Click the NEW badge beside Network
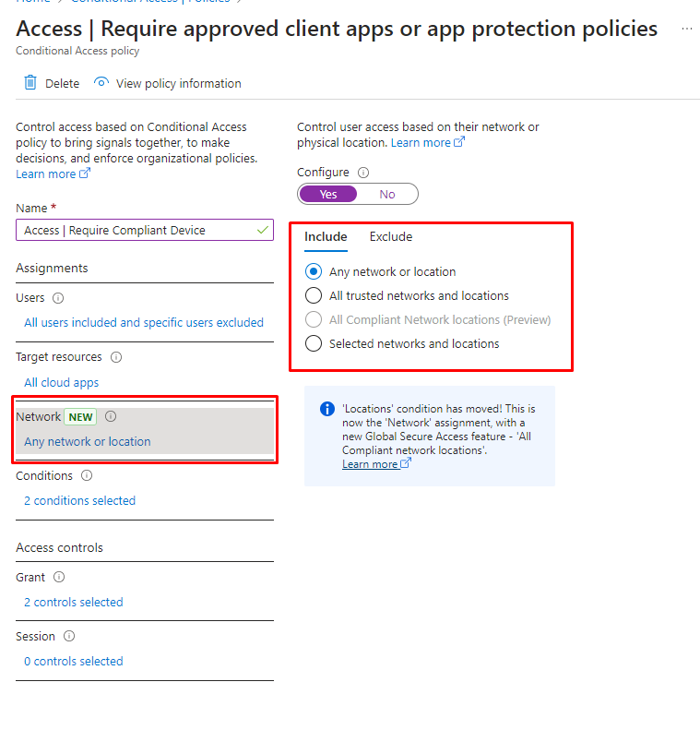Screen dimensions: 700x730 [80, 416]
